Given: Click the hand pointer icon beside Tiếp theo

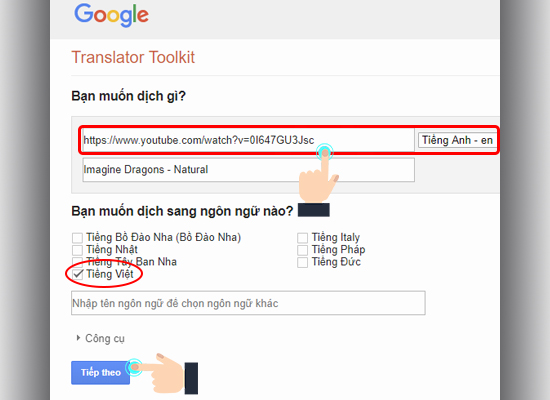Looking at the screenshot, I should tap(164, 374).
